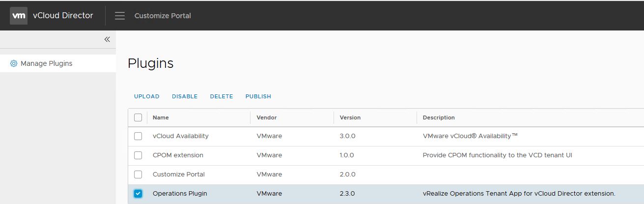The image size is (644, 204).
Task: Open the hamburger navigation menu
Action: [x=120, y=16]
